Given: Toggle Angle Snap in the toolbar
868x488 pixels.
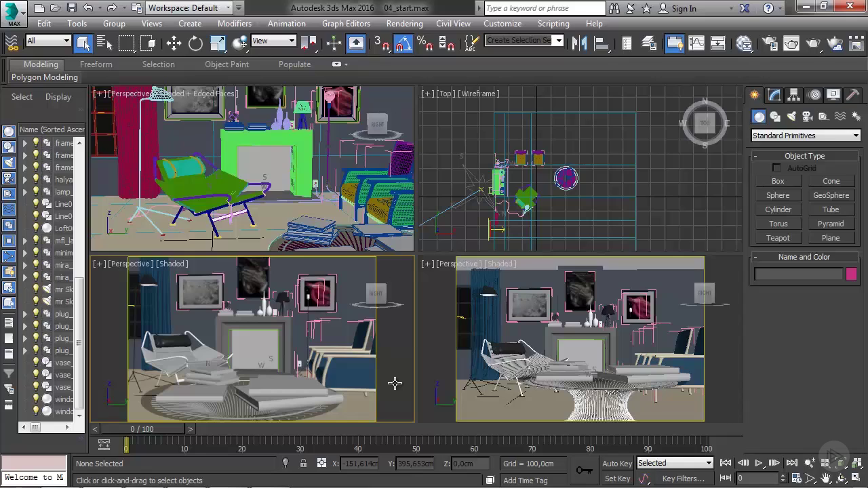Looking at the screenshot, I should tap(403, 43).
